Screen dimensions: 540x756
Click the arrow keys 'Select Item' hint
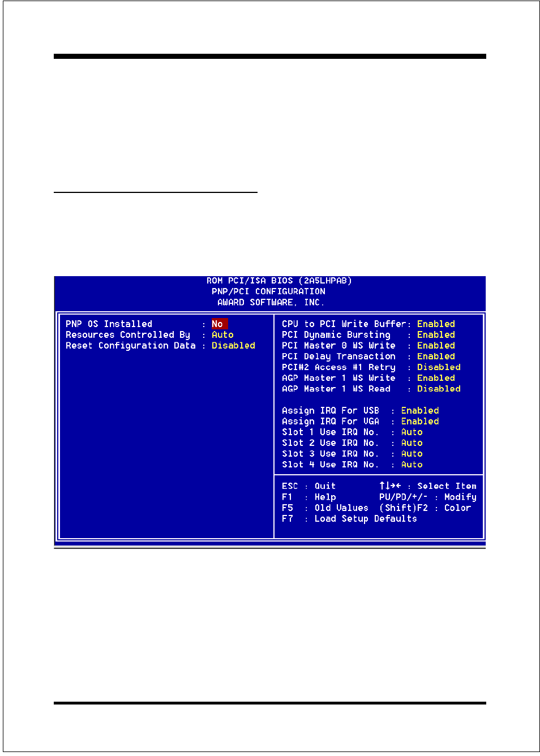tap(428, 486)
